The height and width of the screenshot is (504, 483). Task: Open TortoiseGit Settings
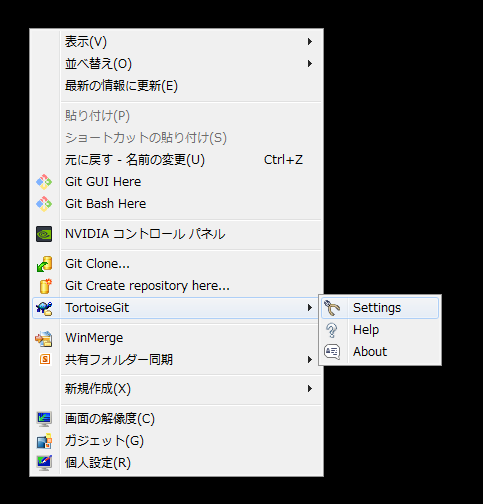(380, 308)
